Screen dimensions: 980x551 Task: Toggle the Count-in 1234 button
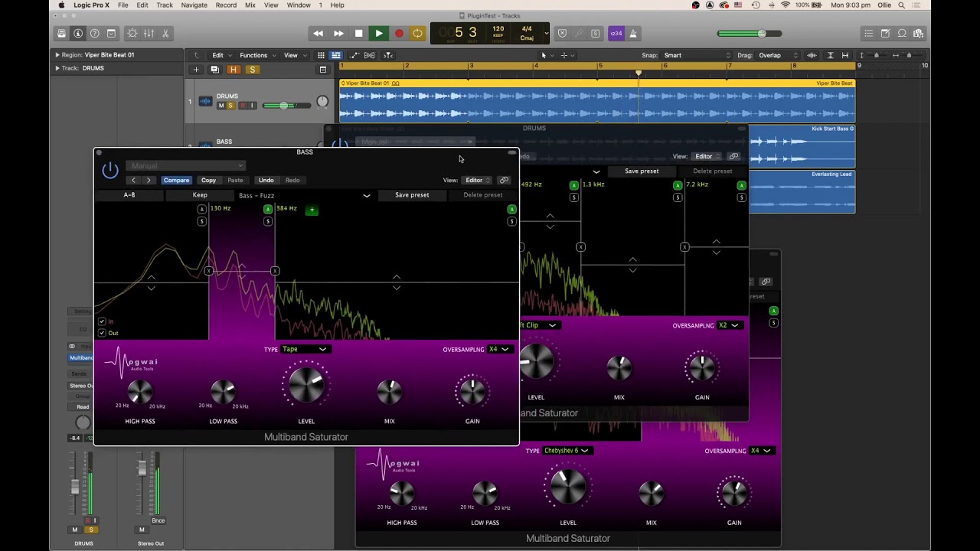click(x=616, y=34)
